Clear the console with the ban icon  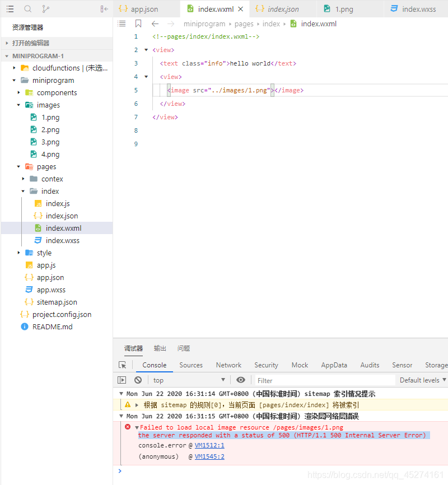pos(138,380)
